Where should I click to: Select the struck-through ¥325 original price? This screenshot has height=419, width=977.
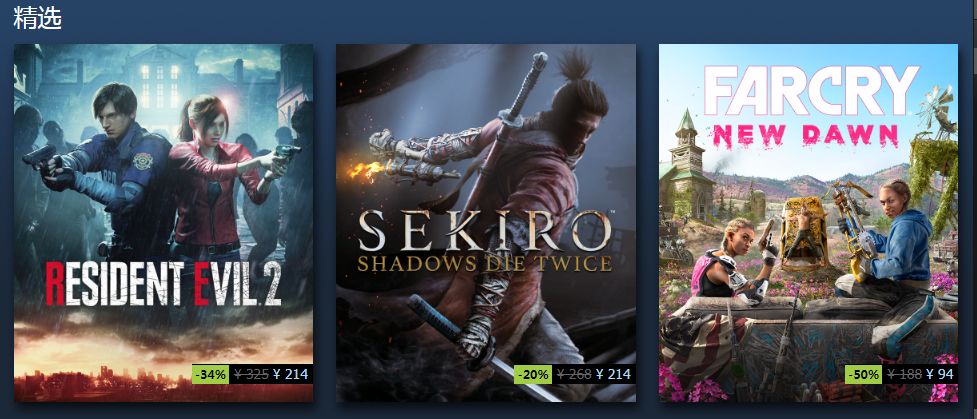click(251, 374)
